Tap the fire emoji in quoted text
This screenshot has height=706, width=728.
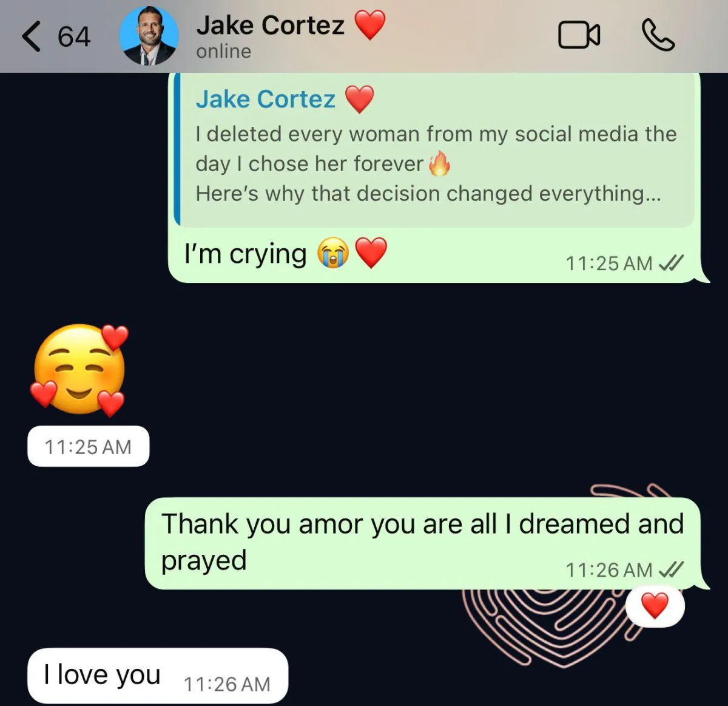(439, 163)
